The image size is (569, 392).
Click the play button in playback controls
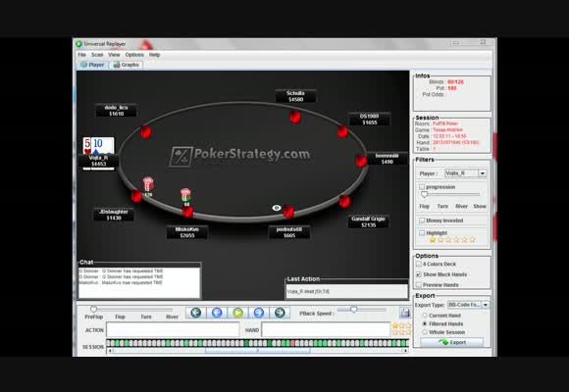(237, 313)
